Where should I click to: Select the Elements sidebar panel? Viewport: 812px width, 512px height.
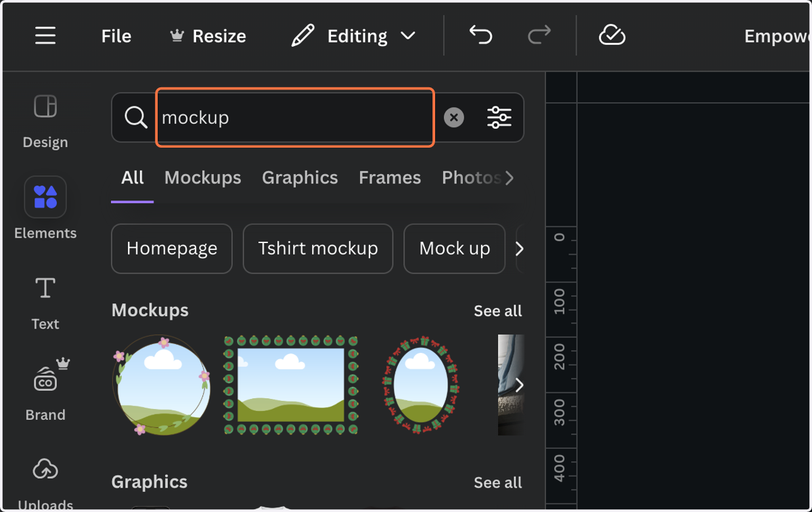[x=45, y=209]
